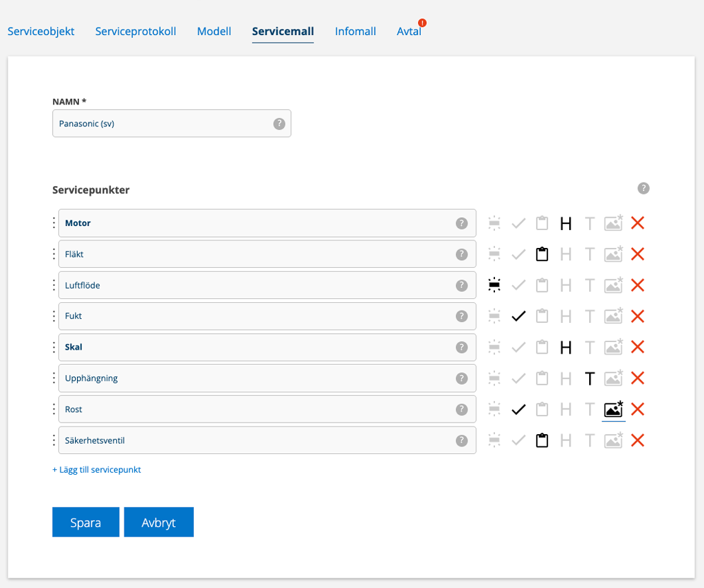Delete the Luftflöde service point
This screenshot has width=704, height=588.
[637, 285]
